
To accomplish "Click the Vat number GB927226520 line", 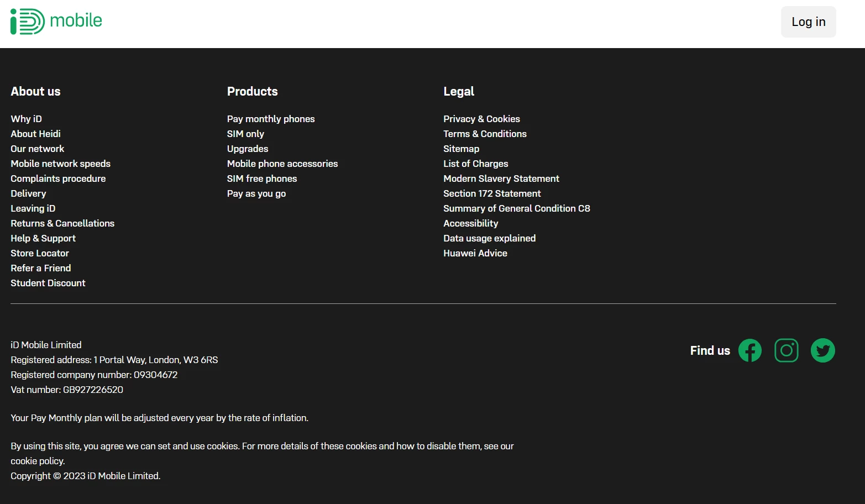I will click(67, 390).
